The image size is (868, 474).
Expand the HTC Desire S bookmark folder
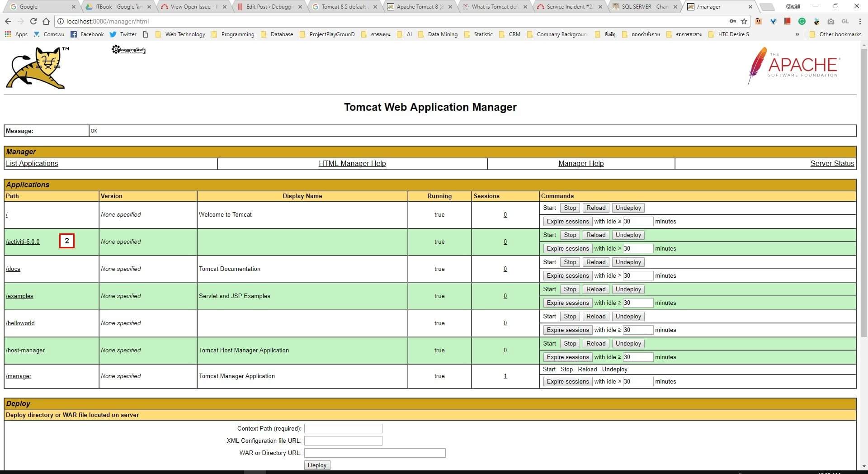(728, 34)
